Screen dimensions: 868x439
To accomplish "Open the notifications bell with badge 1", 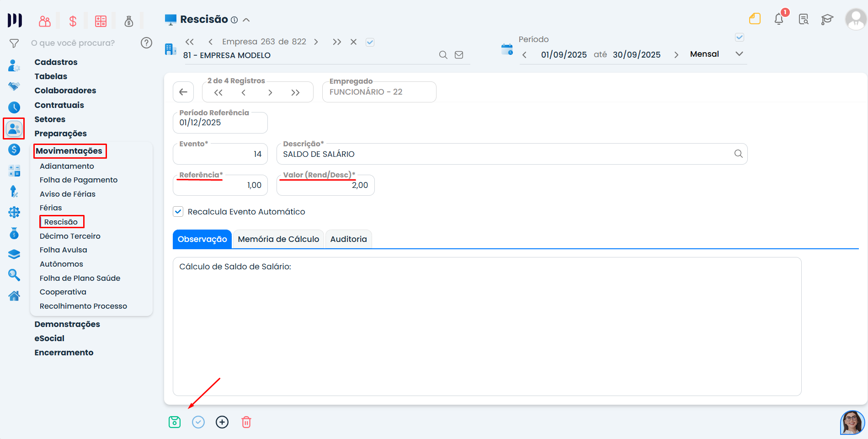I will (x=779, y=19).
